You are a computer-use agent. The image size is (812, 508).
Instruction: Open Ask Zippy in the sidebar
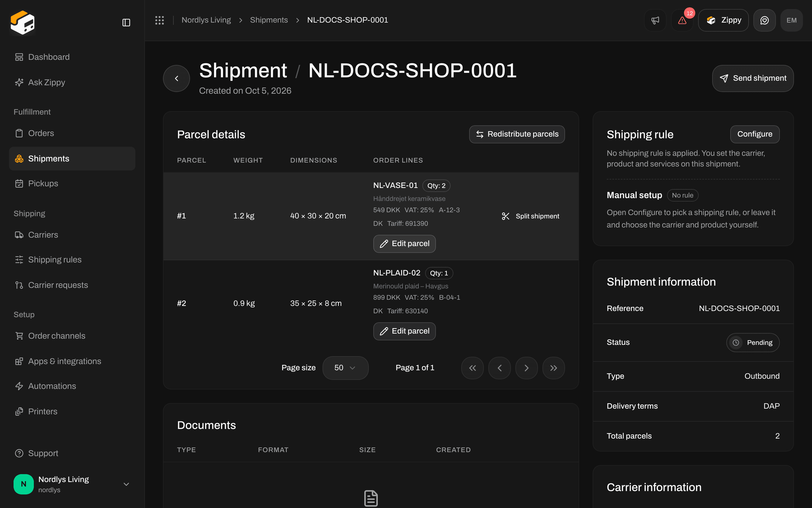[72, 82]
